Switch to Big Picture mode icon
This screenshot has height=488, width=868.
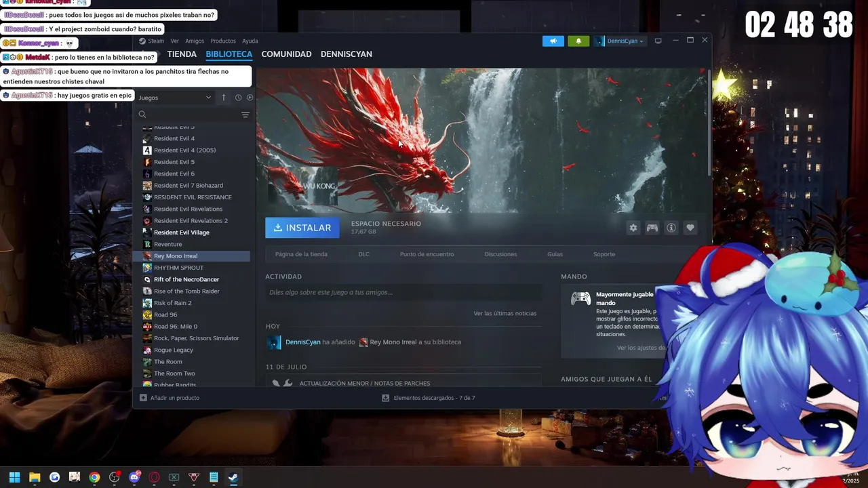tap(658, 41)
